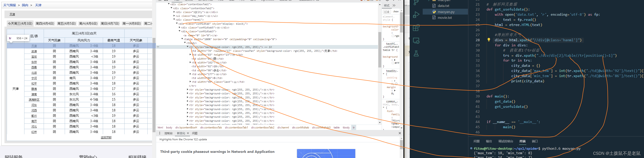Open the Remote Explorer icon in VS Code
644x158 pixels.
[x=416, y=41]
